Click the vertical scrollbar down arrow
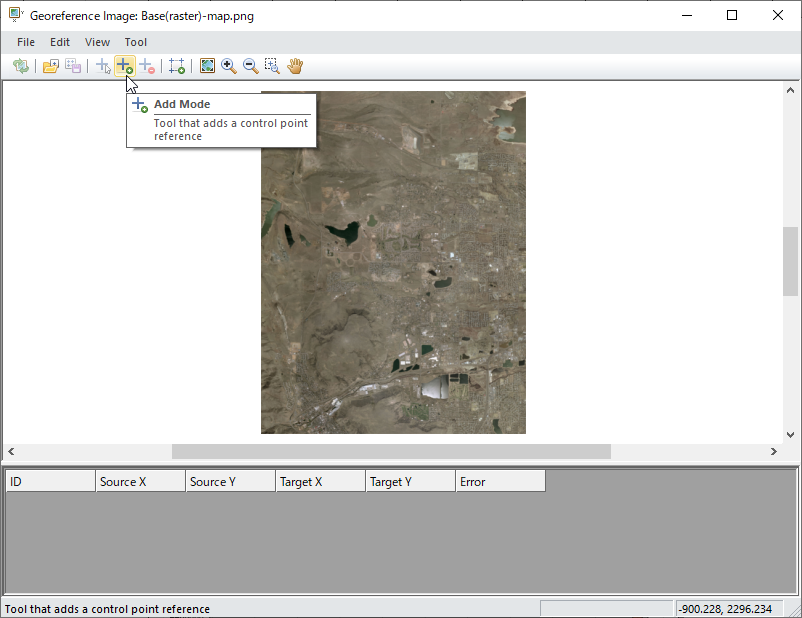802x618 pixels. click(x=790, y=435)
